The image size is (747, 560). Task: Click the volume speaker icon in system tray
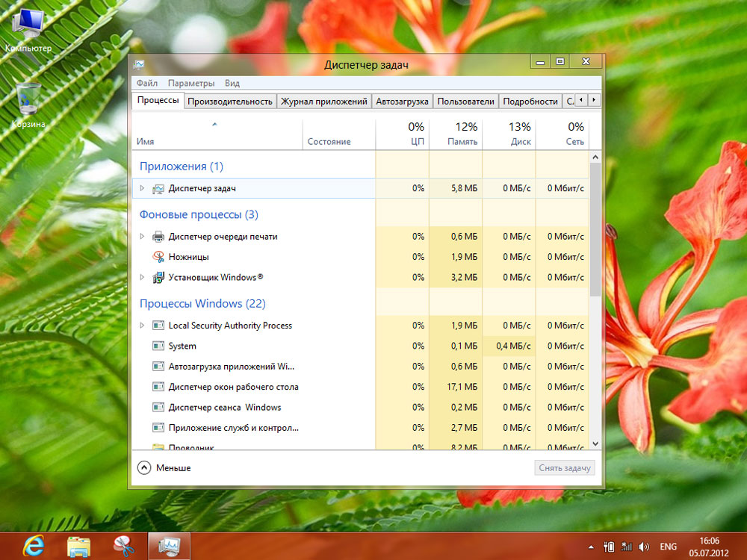point(644,547)
